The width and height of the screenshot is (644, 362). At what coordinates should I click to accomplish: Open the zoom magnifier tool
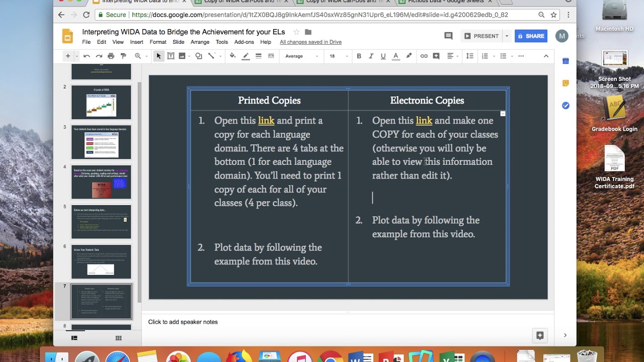coord(138,56)
